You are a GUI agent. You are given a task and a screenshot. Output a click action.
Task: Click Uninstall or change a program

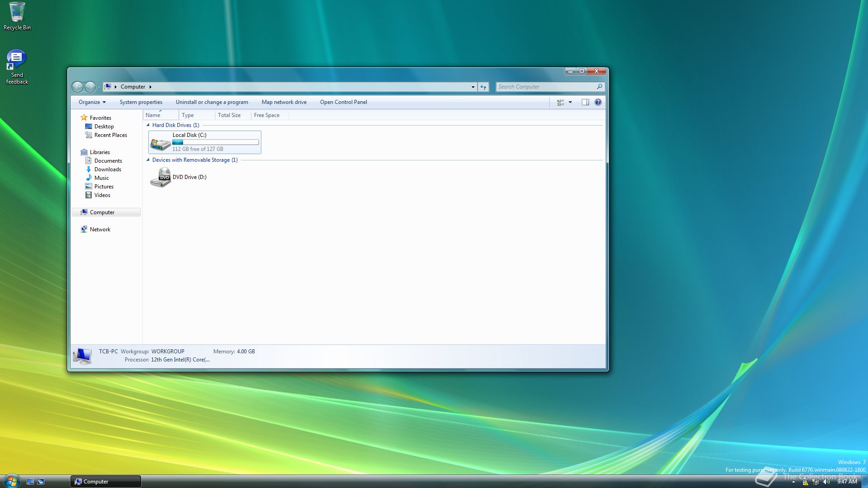[212, 102]
